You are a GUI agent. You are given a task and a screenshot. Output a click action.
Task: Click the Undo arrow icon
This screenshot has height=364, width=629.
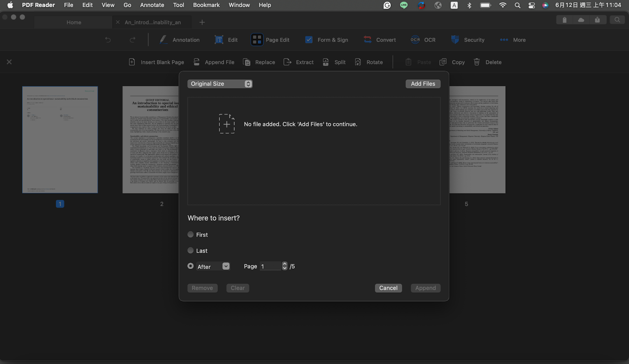pos(108,40)
